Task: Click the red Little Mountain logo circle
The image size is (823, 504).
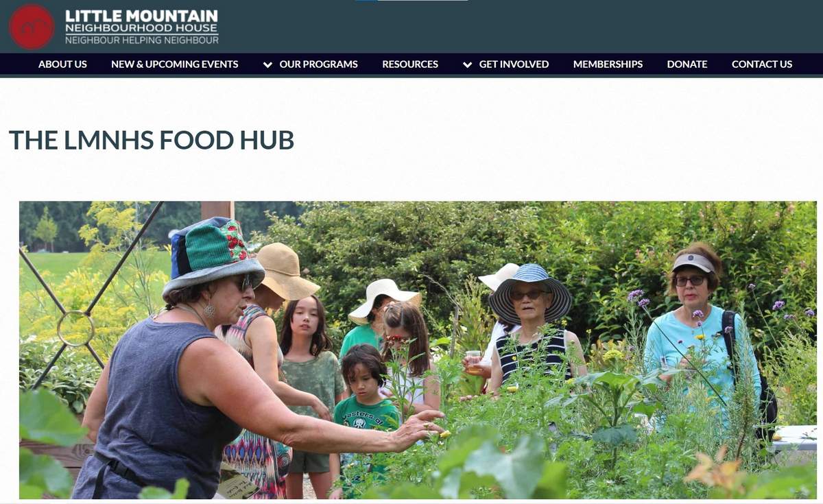Action: point(32,27)
